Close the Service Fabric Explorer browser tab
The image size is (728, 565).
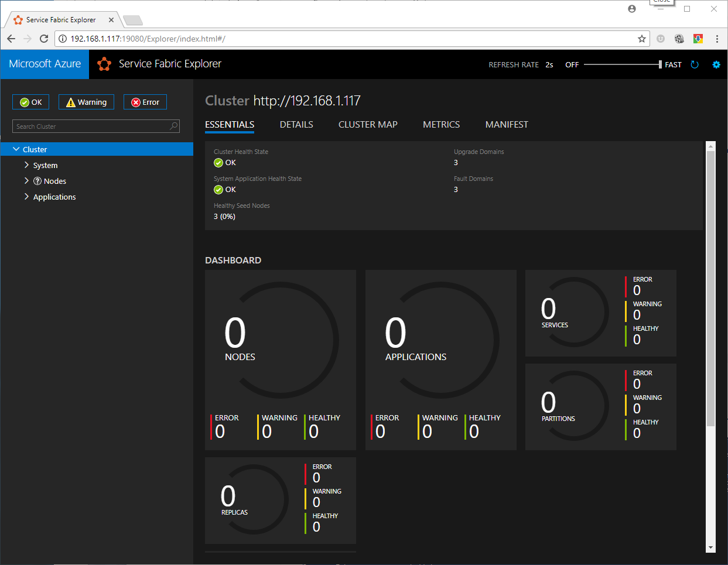(111, 20)
